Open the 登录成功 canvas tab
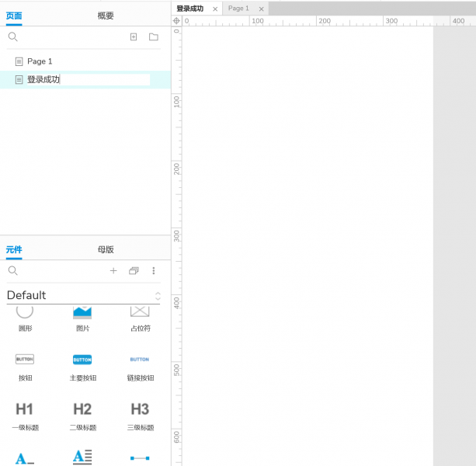This screenshot has height=466, width=476. tap(190, 9)
